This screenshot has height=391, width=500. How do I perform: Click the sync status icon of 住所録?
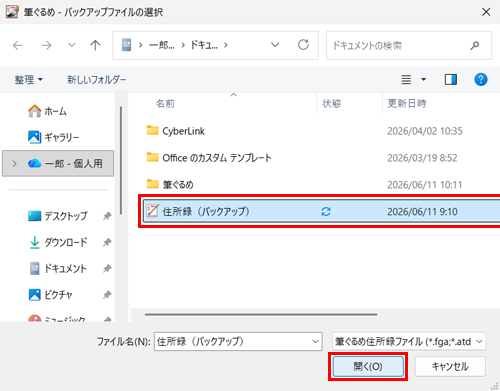point(326,211)
